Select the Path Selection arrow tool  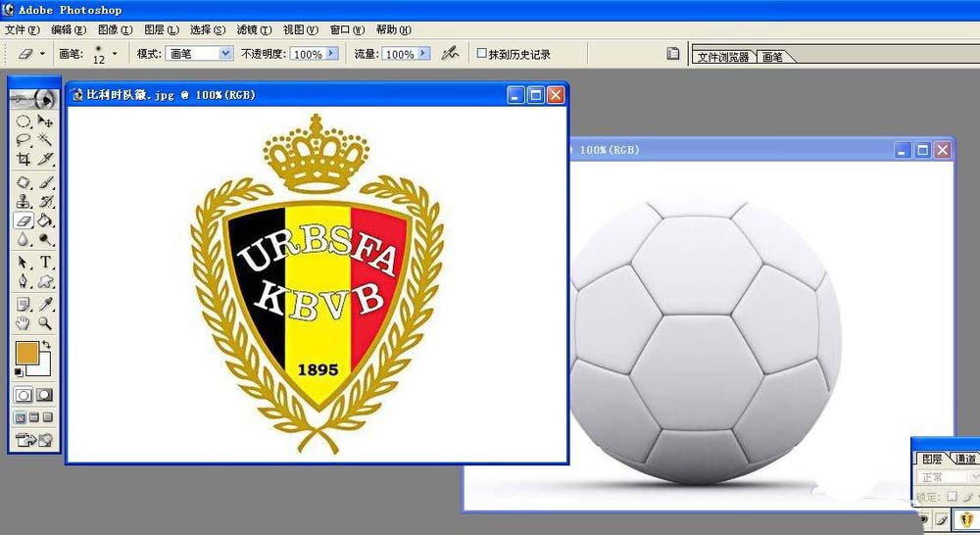point(24,263)
